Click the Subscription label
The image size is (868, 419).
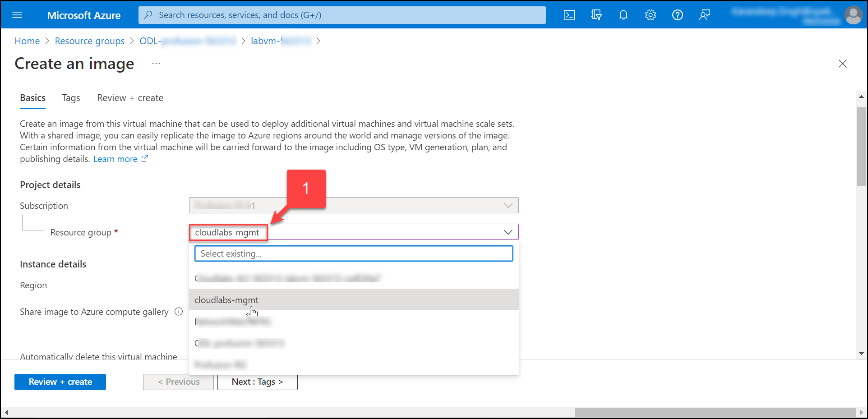pos(44,206)
